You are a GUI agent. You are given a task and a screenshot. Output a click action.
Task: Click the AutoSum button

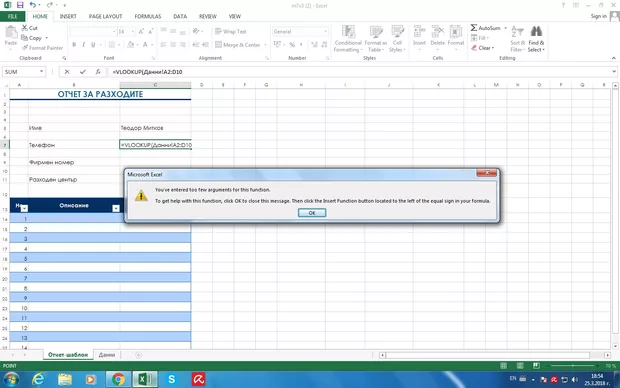pos(485,28)
